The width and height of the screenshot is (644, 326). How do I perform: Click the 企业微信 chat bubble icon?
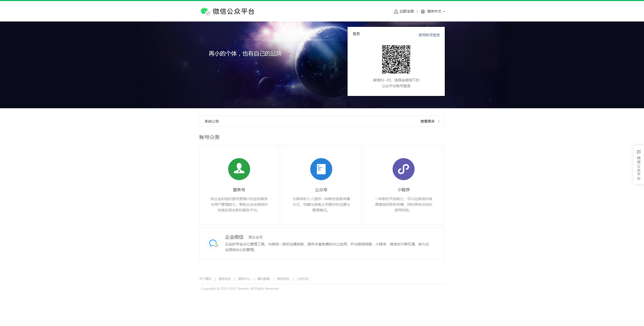click(x=213, y=243)
